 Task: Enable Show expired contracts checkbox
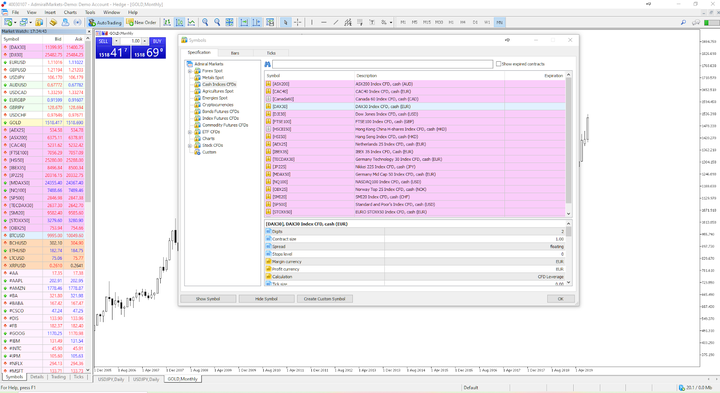coord(498,64)
